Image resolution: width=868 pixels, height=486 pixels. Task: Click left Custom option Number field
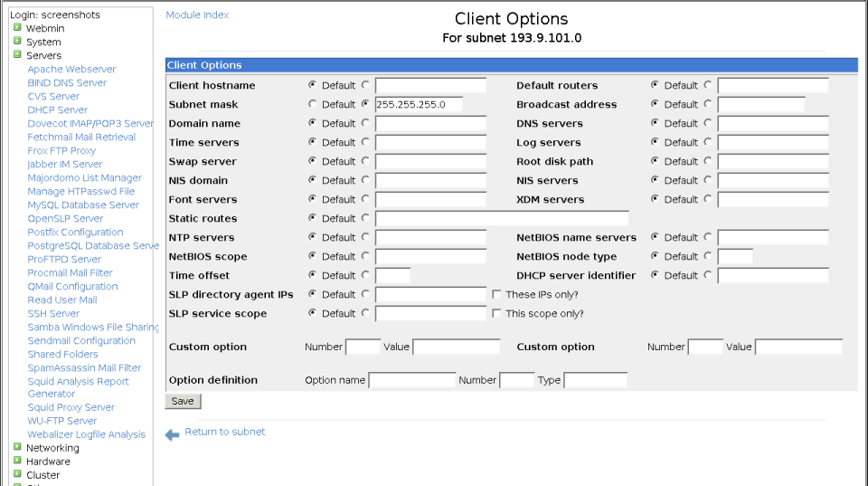pos(363,347)
